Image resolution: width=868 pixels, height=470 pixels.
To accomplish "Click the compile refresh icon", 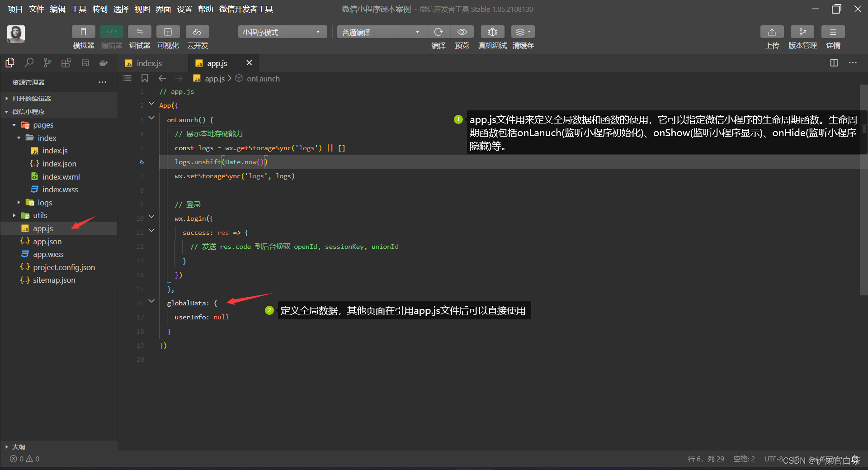I will (x=438, y=32).
